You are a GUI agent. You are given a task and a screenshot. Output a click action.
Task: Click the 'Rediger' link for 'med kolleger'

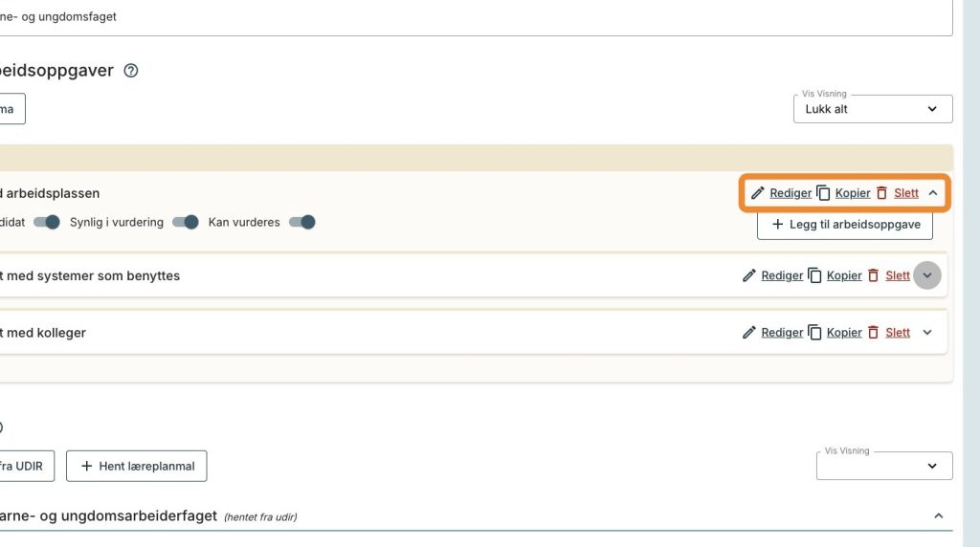pyautogui.click(x=782, y=332)
